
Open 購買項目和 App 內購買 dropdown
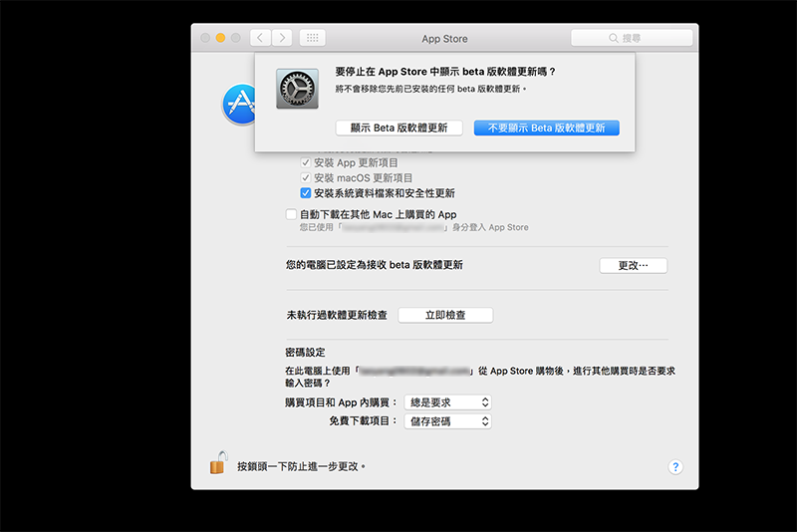(447, 402)
